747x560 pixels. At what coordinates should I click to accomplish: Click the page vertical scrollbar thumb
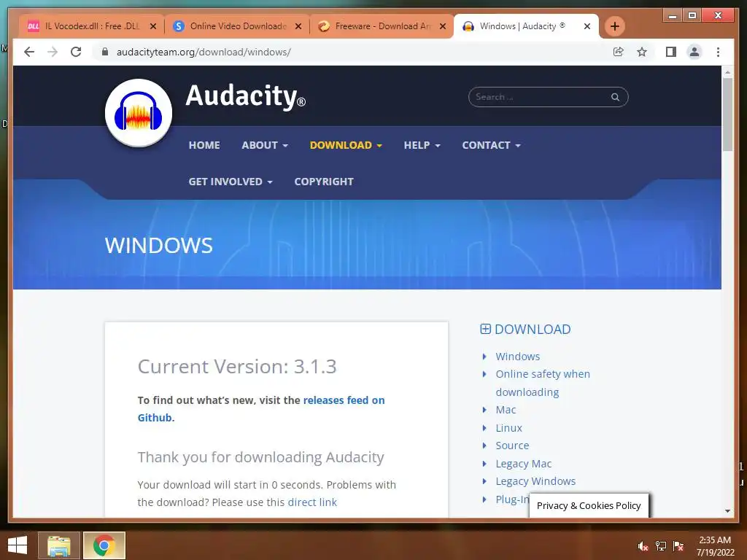point(727,114)
